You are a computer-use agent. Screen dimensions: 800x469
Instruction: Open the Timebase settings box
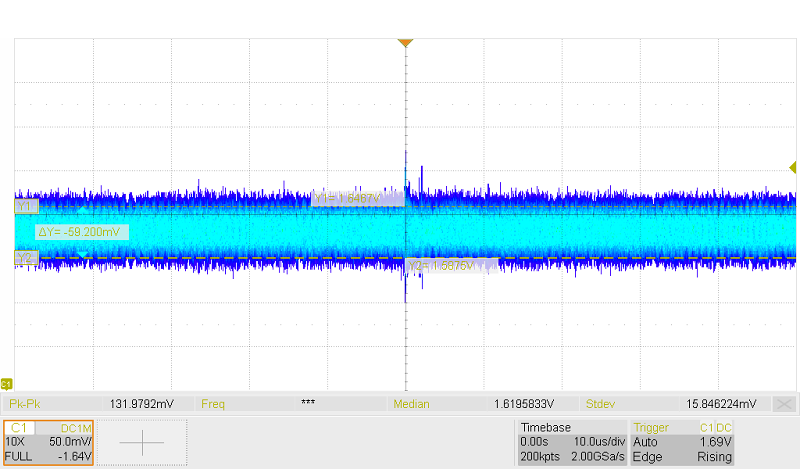[x=571, y=442]
